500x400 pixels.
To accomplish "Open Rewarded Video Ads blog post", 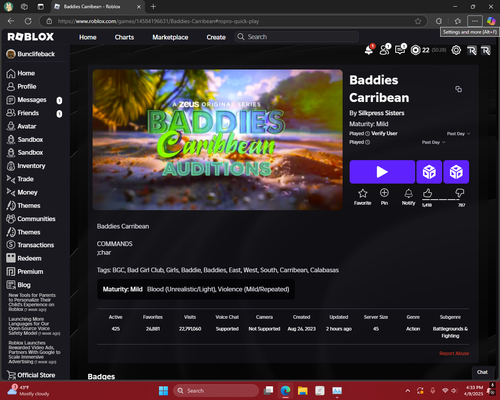I will [x=34, y=352].
